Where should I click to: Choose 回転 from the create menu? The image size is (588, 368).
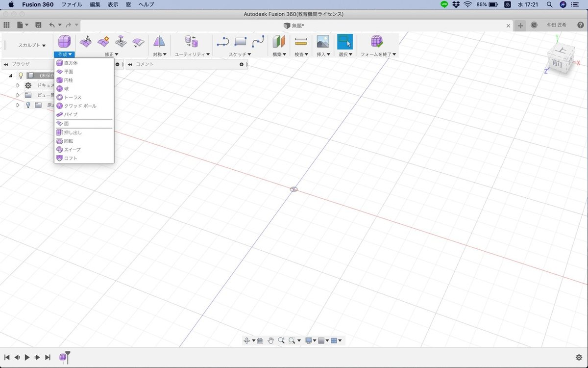84,141
